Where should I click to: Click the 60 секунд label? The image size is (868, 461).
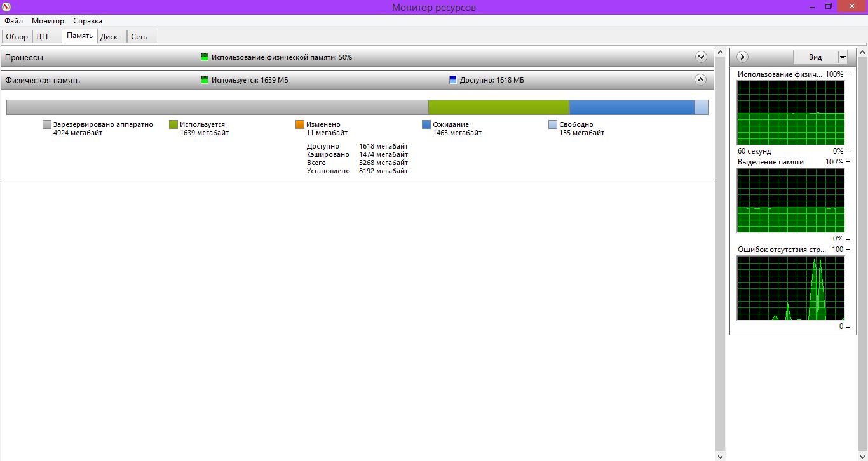[x=754, y=151]
